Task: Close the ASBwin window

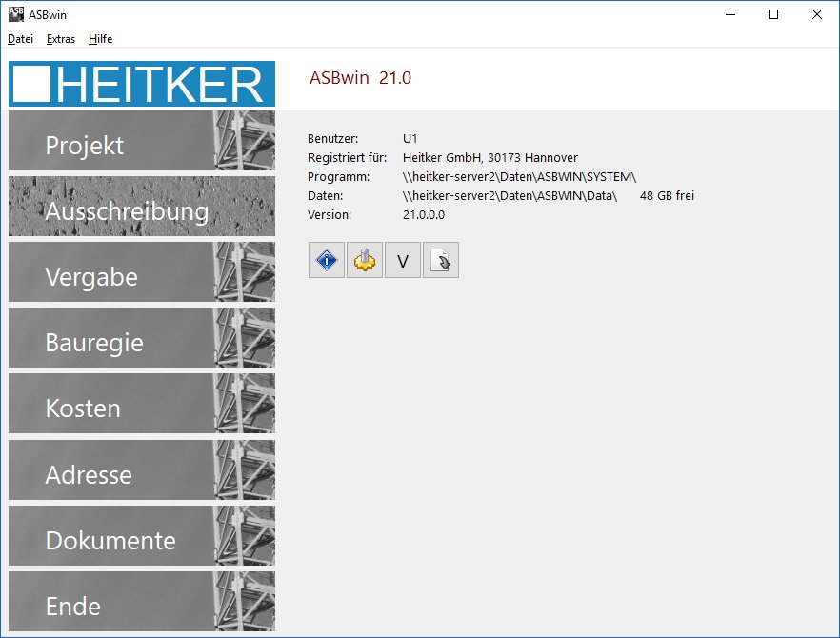Action: (x=816, y=14)
